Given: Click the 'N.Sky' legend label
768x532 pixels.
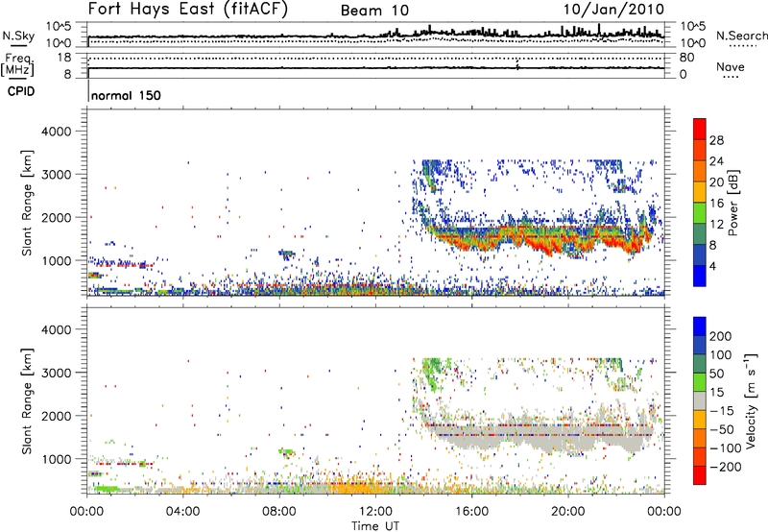Looking at the screenshot, I should [x=18, y=36].
